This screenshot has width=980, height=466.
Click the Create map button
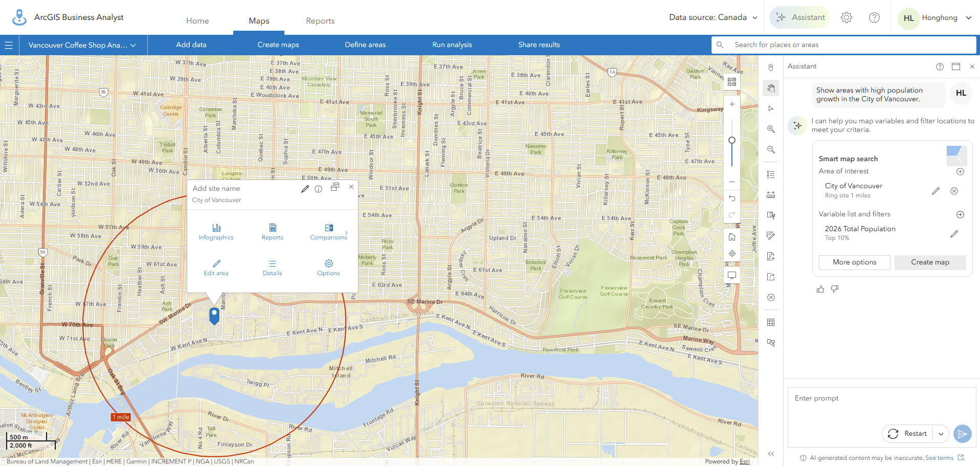click(930, 262)
